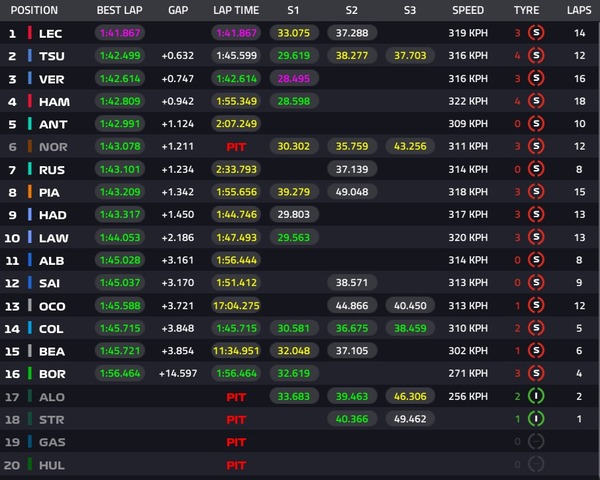Open driver TSU's name label
The image size is (600, 480).
point(52,56)
